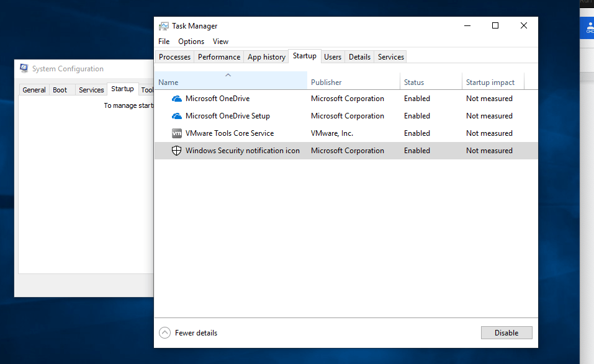Switch to the Processes tab

click(174, 57)
